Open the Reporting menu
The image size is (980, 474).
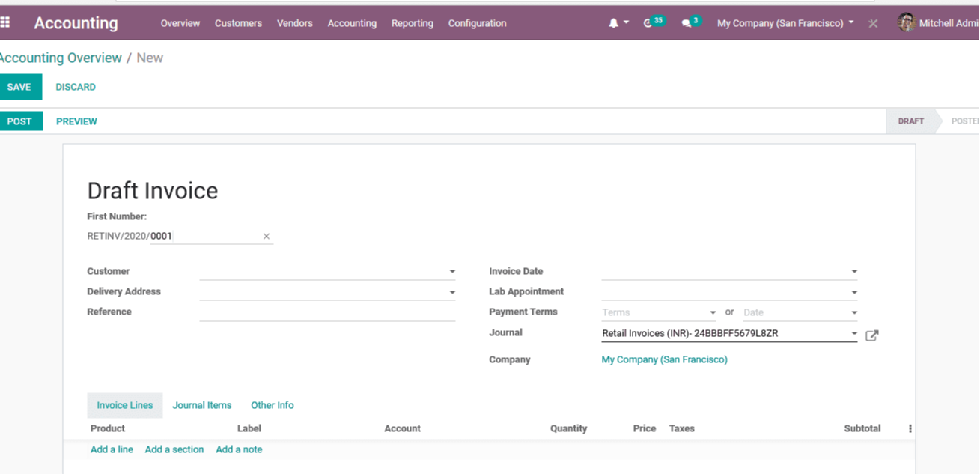coord(412,23)
